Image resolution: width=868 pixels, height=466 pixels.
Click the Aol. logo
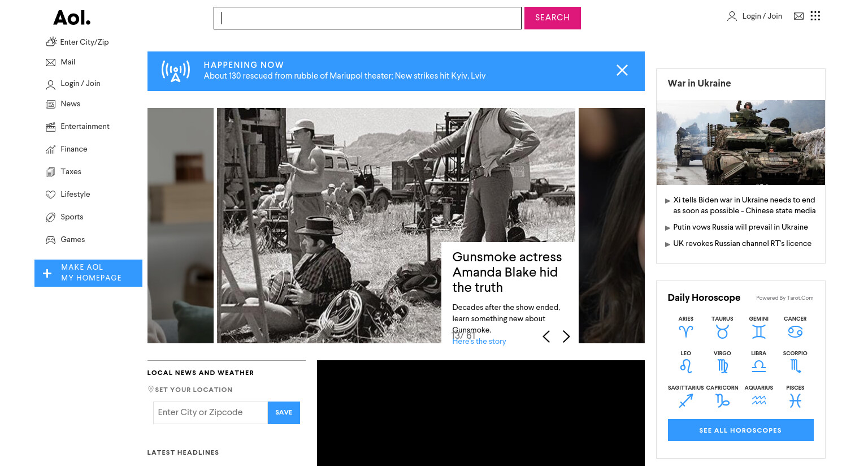point(72,18)
